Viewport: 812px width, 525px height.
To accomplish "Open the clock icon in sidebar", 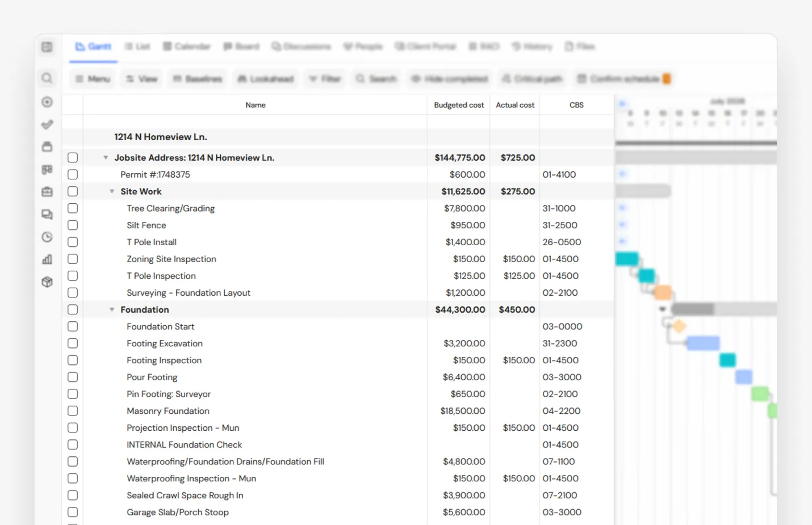I will coord(47,237).
